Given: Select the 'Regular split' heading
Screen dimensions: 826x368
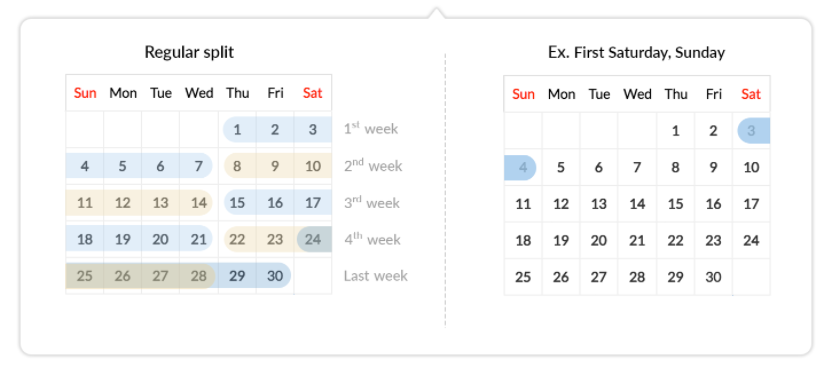Looking at the screenshot, I should [x=189, y=52].
